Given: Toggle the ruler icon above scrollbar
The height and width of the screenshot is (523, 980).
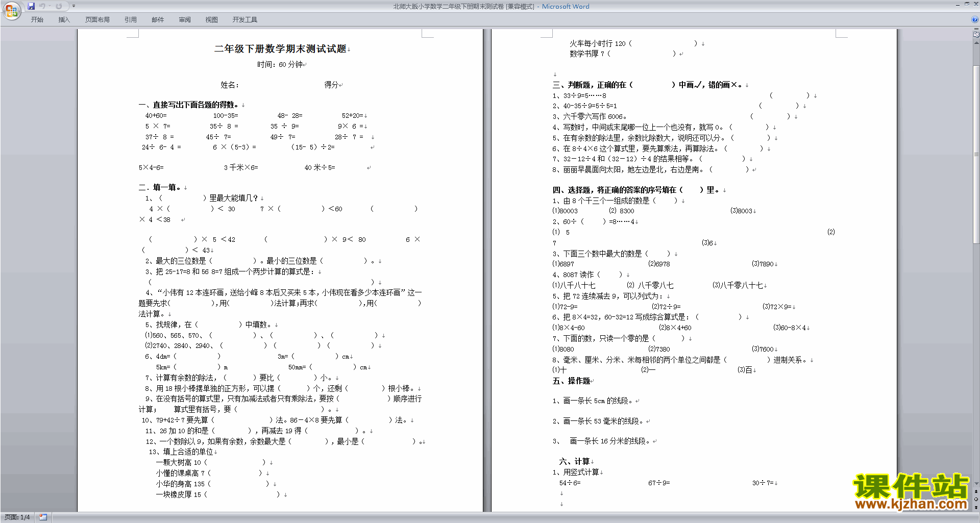Looking at the screenshot, I should tap(976, 35).
